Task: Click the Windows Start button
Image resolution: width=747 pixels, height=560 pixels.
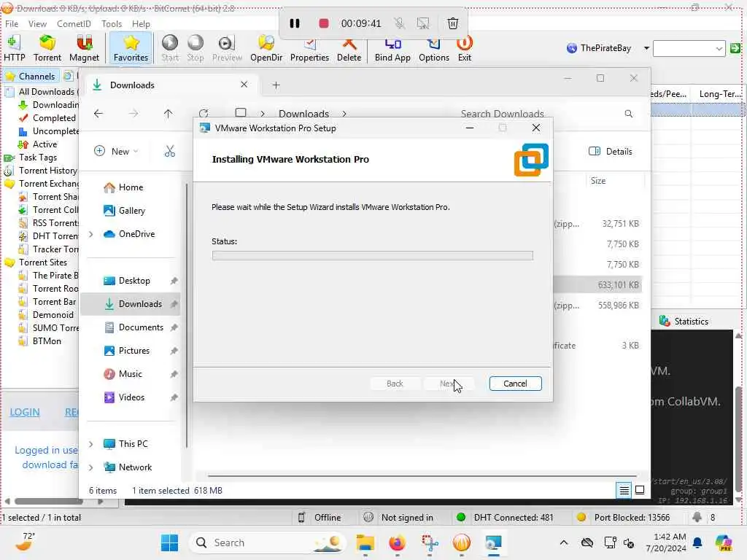Action: coord(169,542)
